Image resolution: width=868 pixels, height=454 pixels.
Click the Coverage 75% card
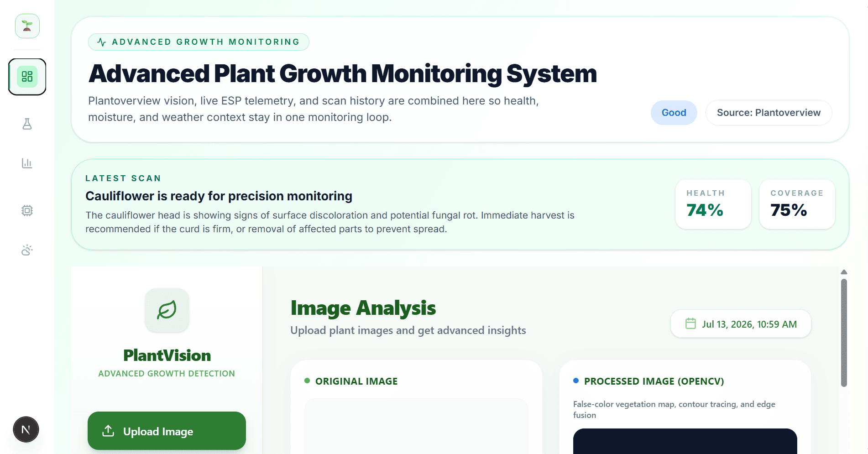(797, 204)
